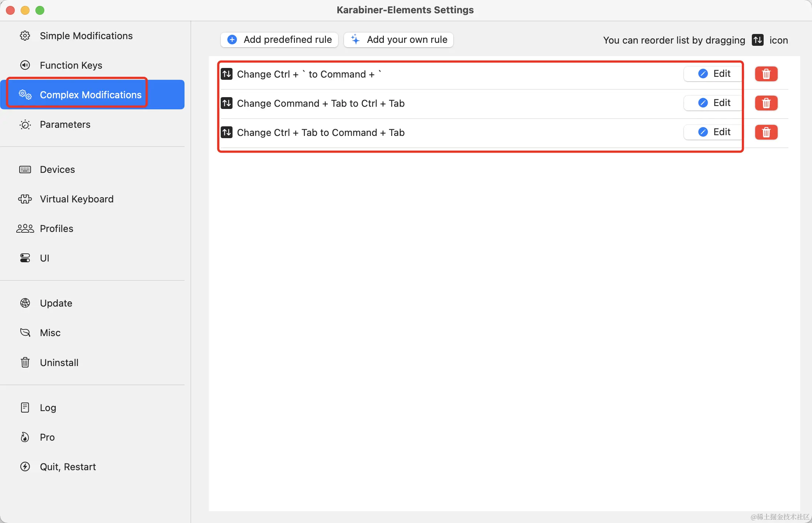This screenshot has height=523, width=812.
Task: Click 'You can reorder list by dragging' text
Action: pyautogui.click(x=674, y=40)
